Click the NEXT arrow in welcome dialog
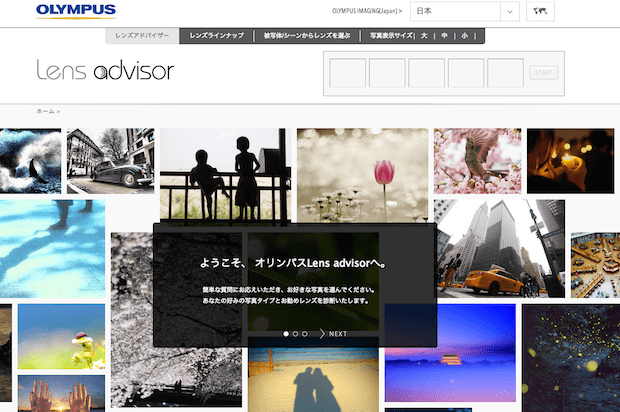The image size is (620, 412). click(333, 333)
